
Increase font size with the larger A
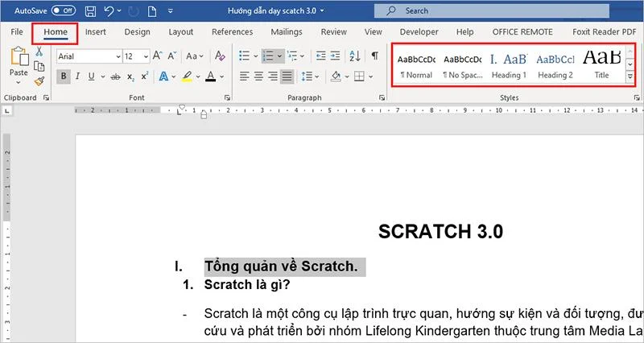coord(157,56)
